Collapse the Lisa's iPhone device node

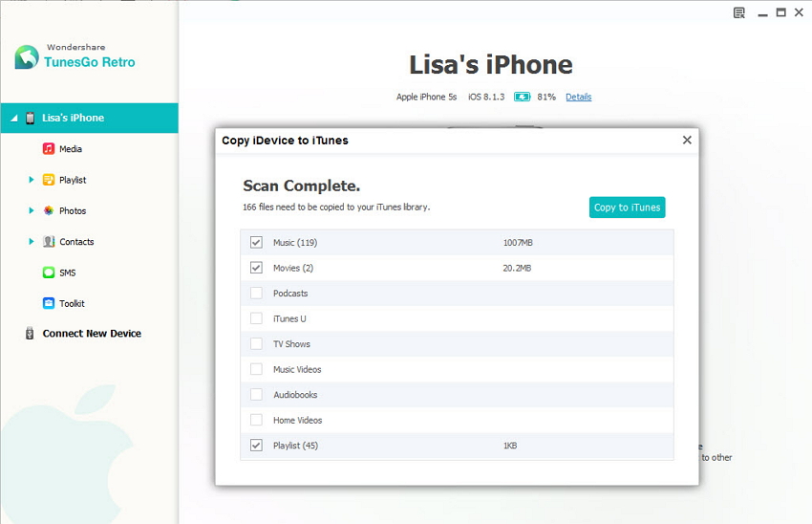pos(14,119)
